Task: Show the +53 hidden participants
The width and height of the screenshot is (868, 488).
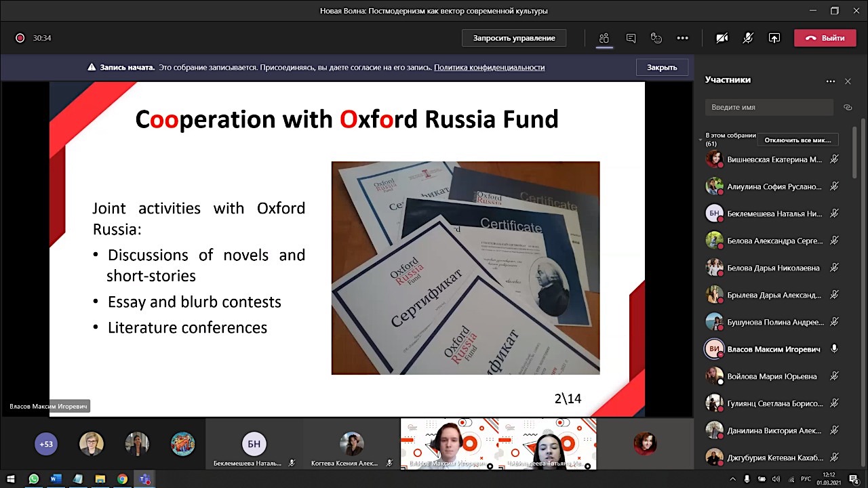Action: (x=46, y=444)
